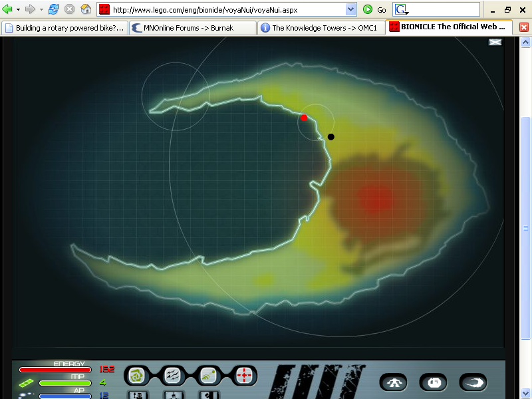Go forward with the gray arrow
The height and width of the screenshot is (399, 532).
(x=30, y=9)
